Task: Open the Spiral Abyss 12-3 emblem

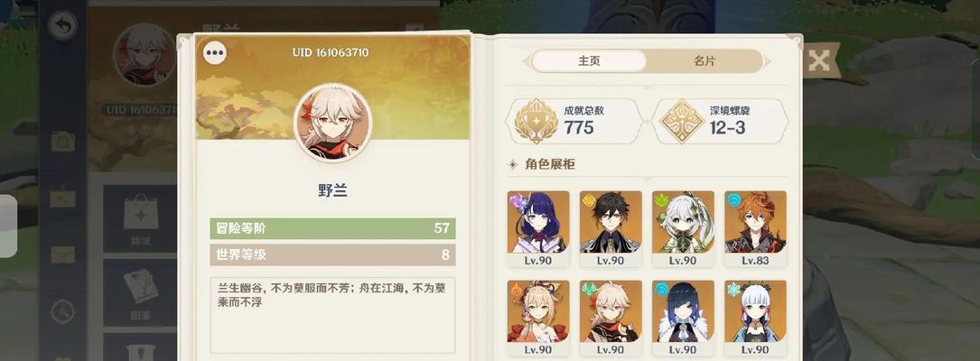Action: click(682, 121)
